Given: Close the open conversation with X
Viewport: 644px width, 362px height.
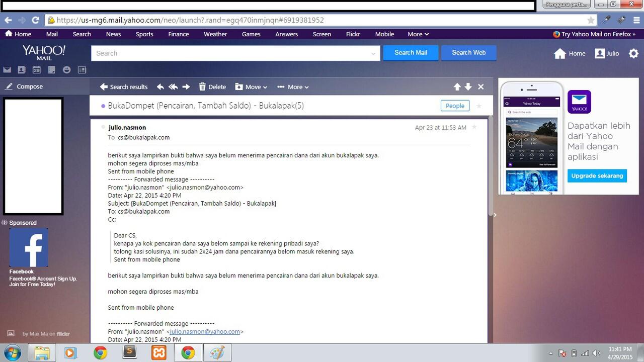Looking at the screenshot, I should coord(481,86).
